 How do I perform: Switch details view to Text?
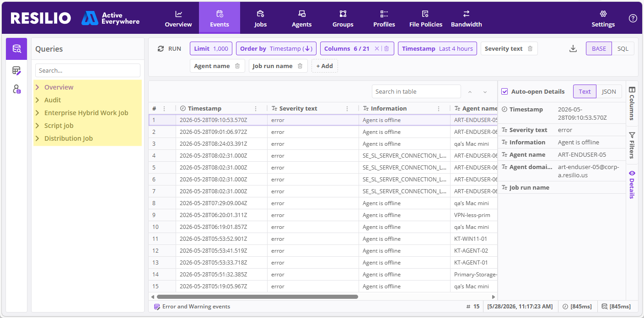pyautogui.click(x=585, y=91)
